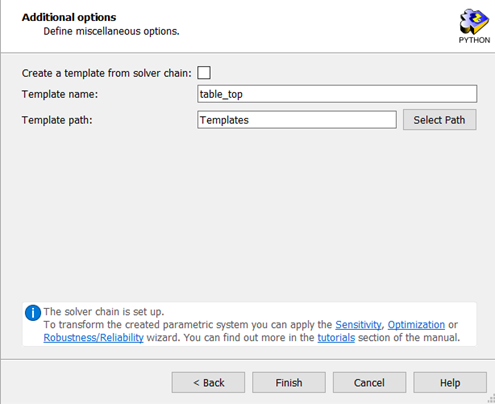Click the Finish button
Screen dimensions: 495x404
pyautogui.click(x=289, y=382)
